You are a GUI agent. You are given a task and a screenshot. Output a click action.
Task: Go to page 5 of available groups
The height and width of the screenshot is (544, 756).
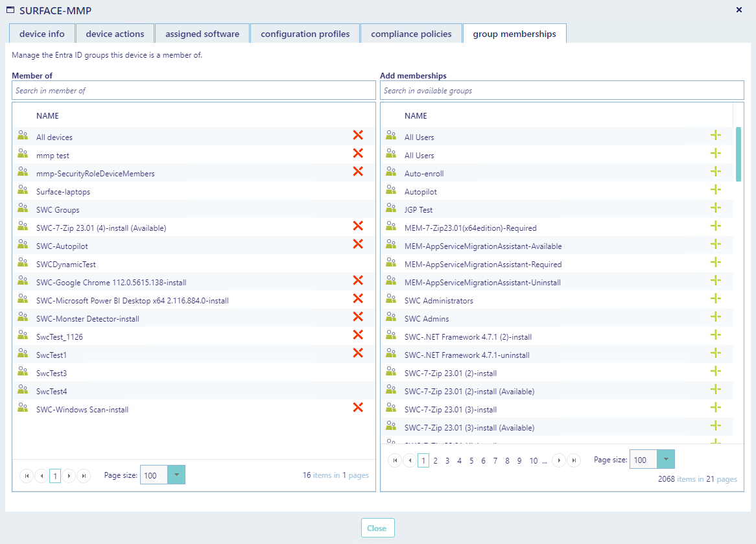click(x=471, y=461)
